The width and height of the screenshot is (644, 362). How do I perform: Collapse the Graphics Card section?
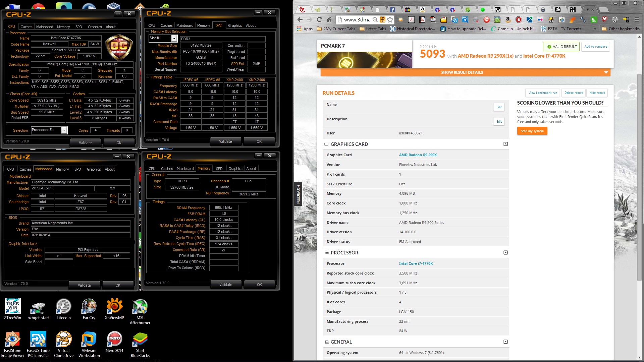click(x=505, y=144)
